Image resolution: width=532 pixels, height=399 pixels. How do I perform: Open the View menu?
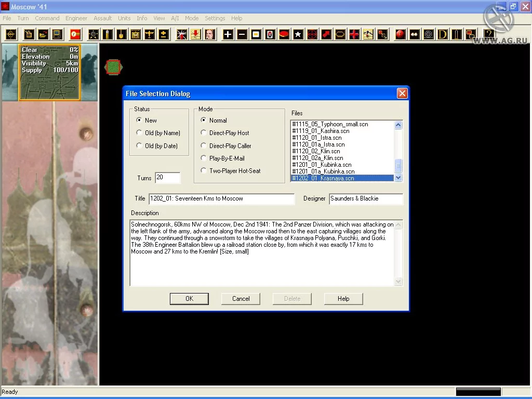click(159, 18)
